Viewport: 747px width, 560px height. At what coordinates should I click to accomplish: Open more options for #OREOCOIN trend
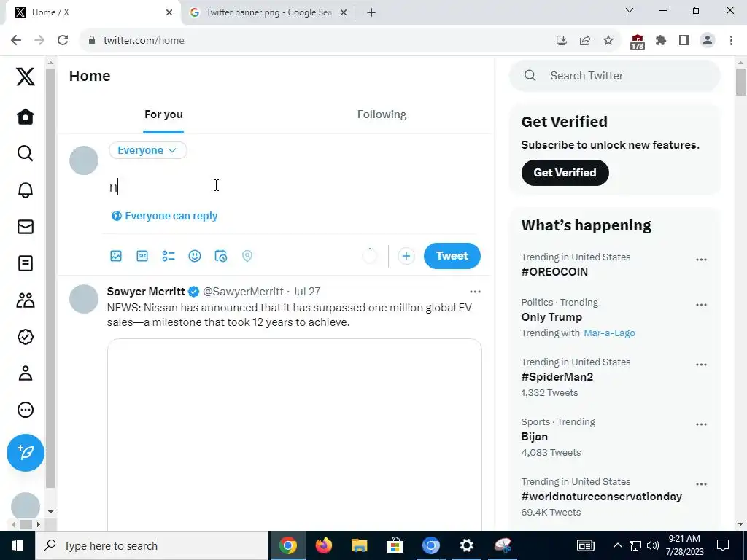[x=701, y=260]
